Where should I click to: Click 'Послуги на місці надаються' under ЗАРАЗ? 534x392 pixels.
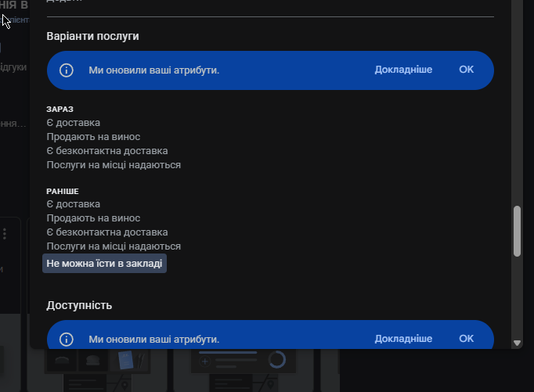(114, 165)
